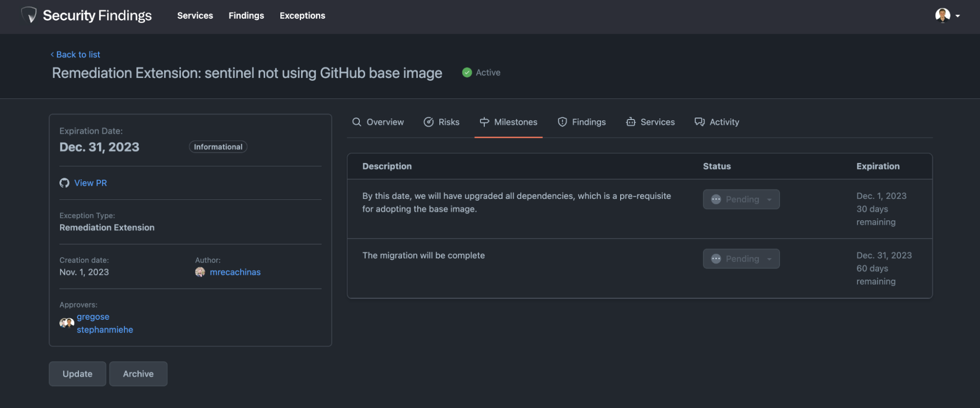Click the shield icon on Findings tab

coord(562,122)
